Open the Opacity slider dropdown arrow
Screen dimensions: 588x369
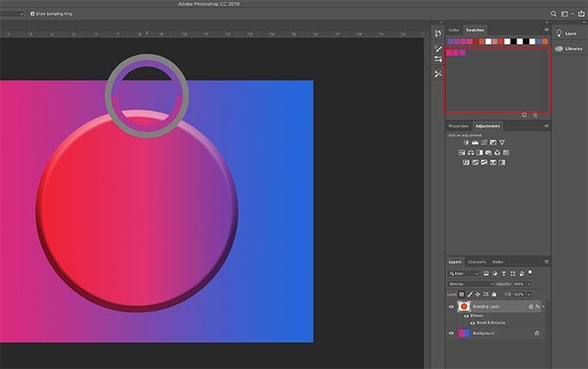pos(528,284)
